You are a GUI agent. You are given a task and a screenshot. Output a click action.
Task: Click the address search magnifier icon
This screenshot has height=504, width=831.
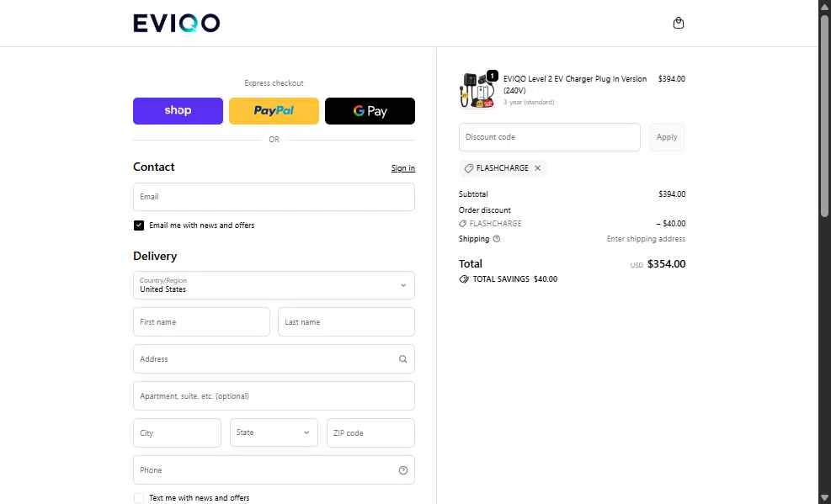pyautogui.click(x=402, y=359)
